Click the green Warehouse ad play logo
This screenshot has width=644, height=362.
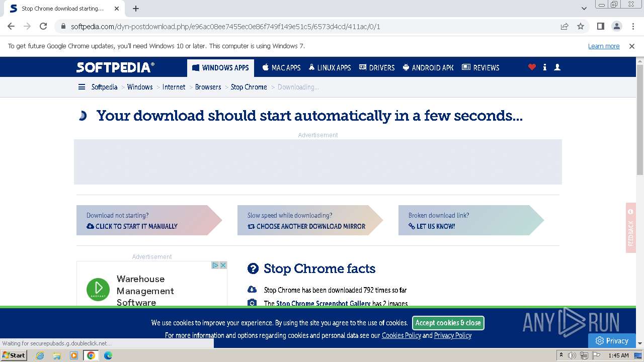(x=98, y=290)
